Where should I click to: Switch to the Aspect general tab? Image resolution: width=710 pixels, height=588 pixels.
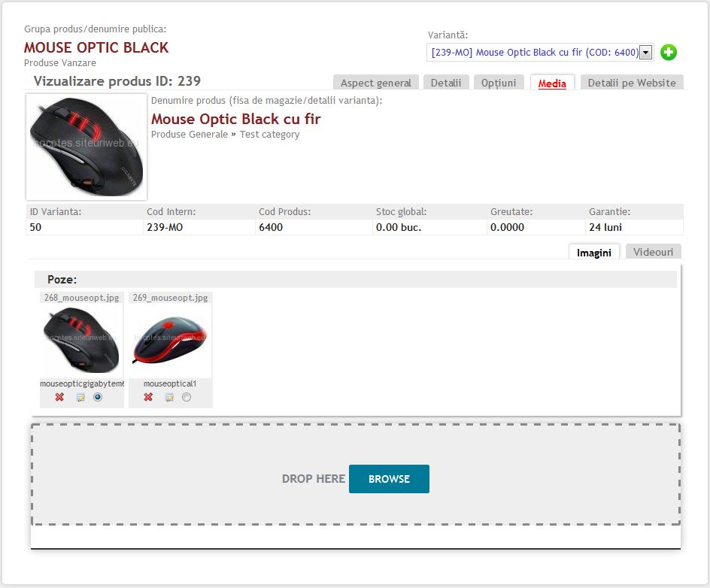[376, 83]
